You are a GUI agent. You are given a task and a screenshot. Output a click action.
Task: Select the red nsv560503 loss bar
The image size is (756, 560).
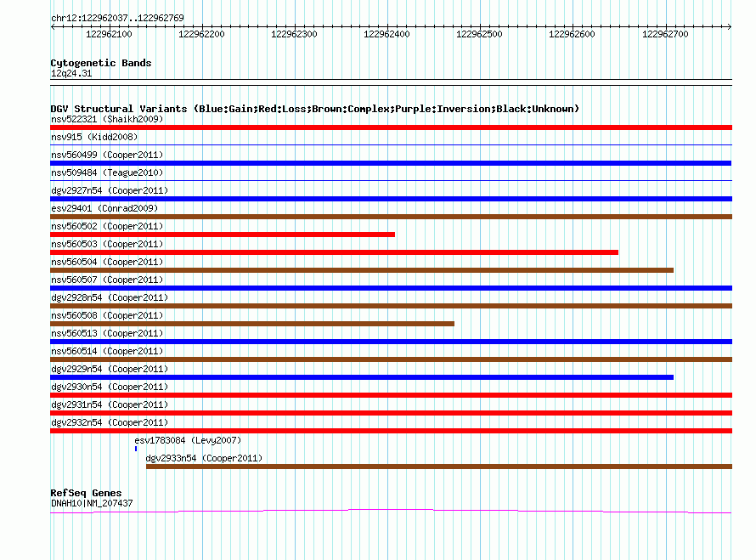[334, 252]
